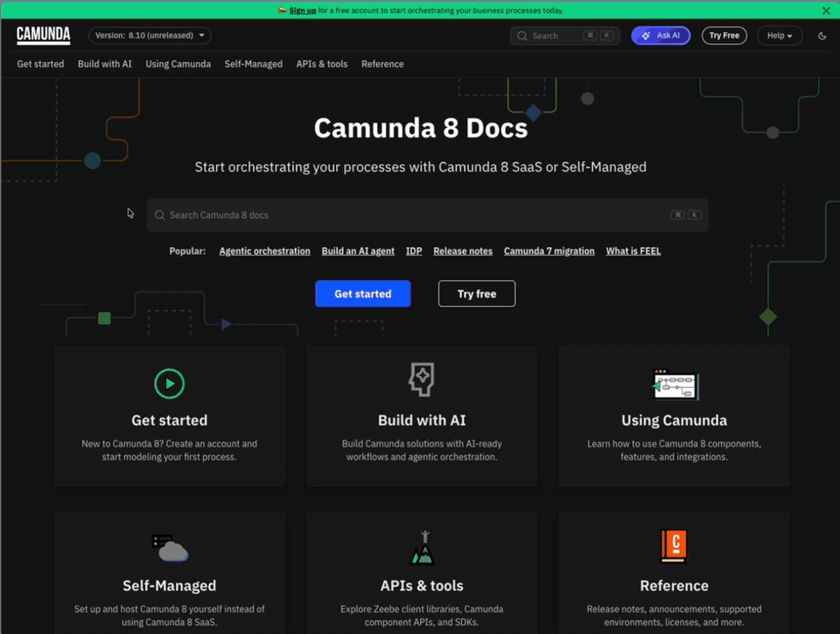Click the Camunda logo in header

pos(44,35)
